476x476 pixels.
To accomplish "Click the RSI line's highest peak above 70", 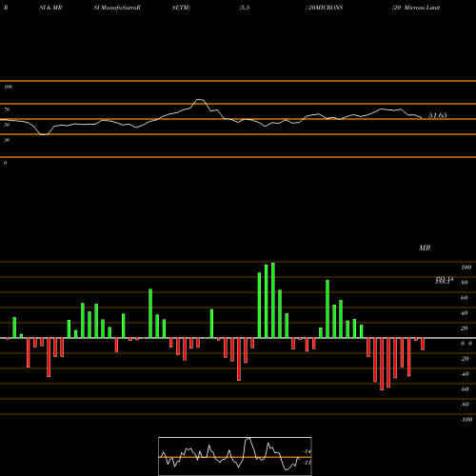I will [200, 100].
